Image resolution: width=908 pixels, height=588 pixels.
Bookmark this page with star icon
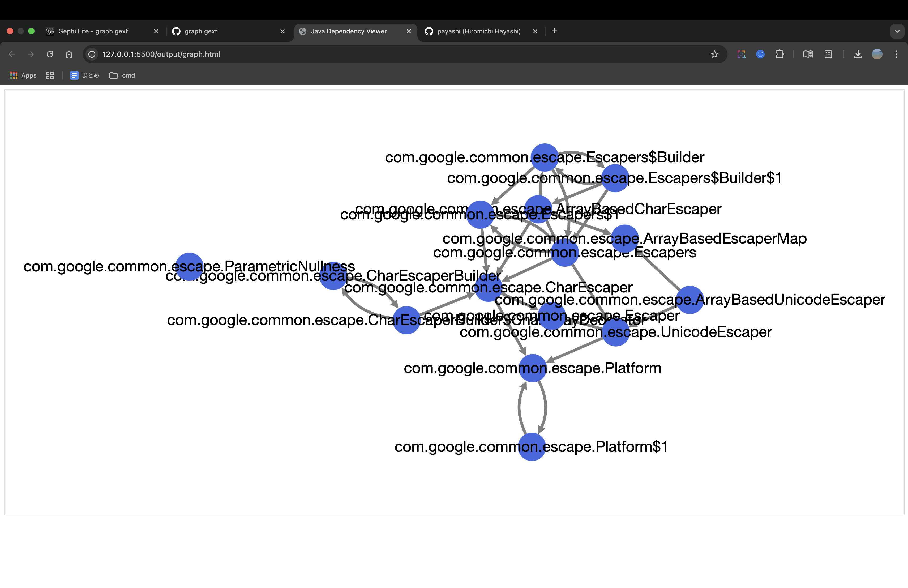pos(714,54)
